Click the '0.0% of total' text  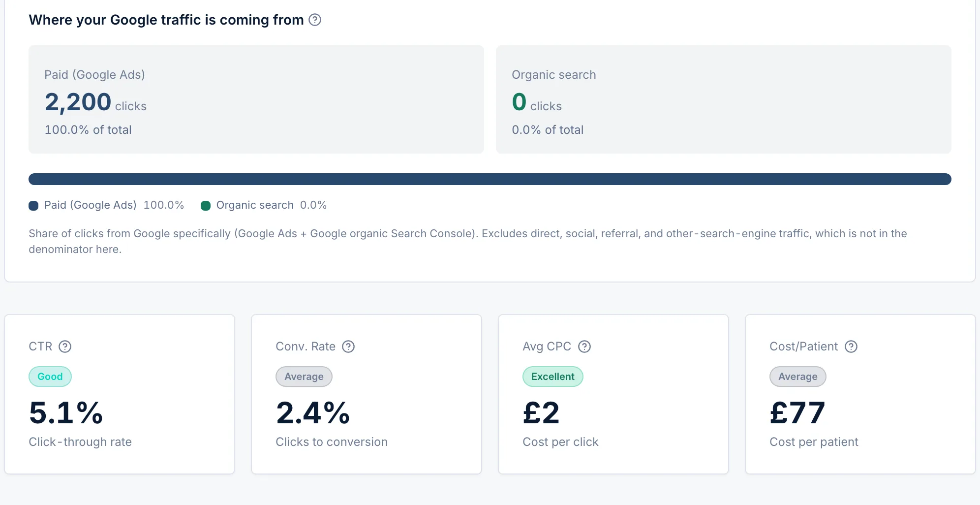[548, 130]
